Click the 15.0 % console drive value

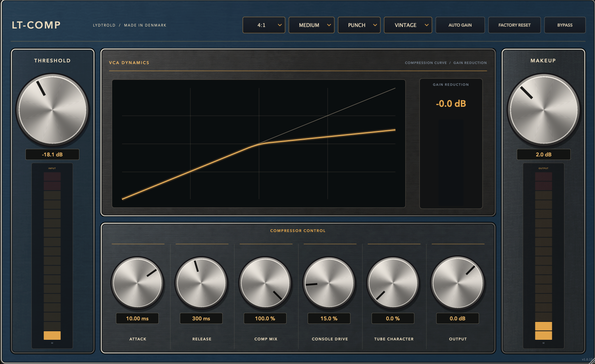point(329,318)
